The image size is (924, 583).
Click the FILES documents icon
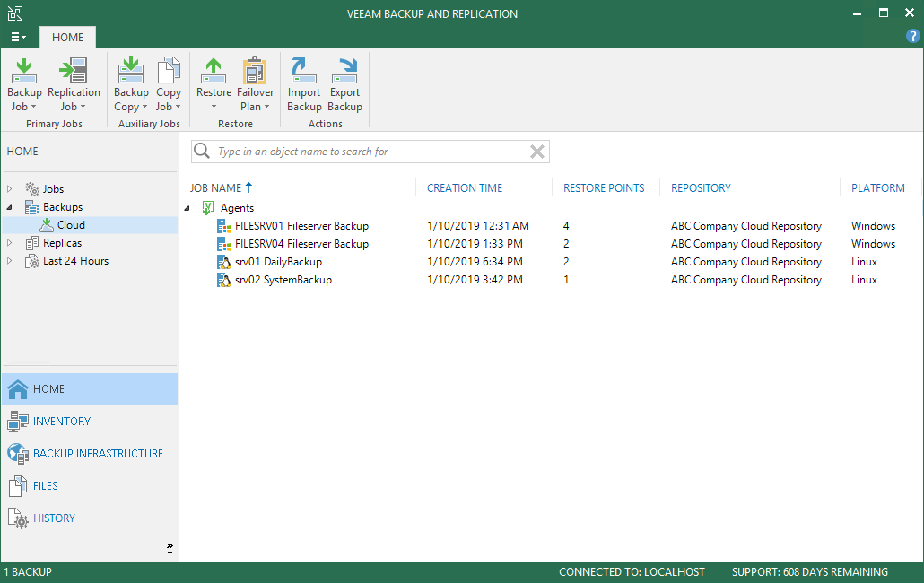[18, 486]
